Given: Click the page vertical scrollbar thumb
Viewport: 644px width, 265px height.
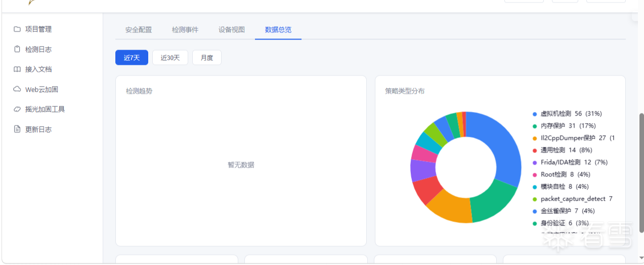Looking at the screenshot, I should 641,172.
